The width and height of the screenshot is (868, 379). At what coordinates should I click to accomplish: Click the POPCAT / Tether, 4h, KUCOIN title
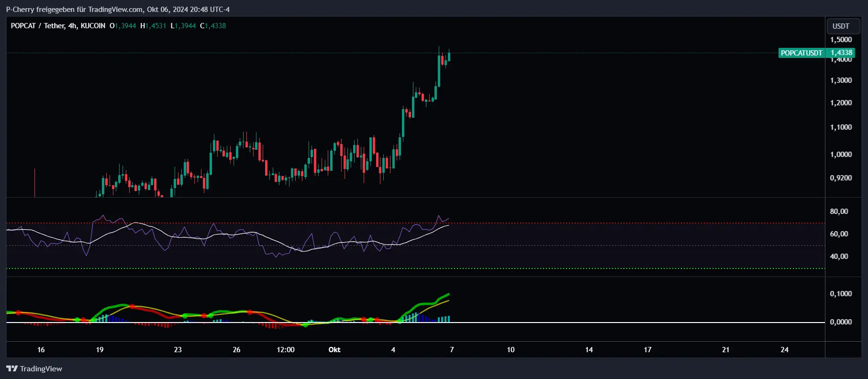click(58, 26)
